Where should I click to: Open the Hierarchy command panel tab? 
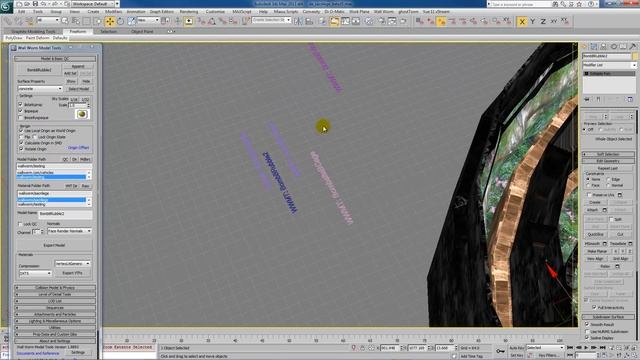pyautogui.click(x=604, y=46)
